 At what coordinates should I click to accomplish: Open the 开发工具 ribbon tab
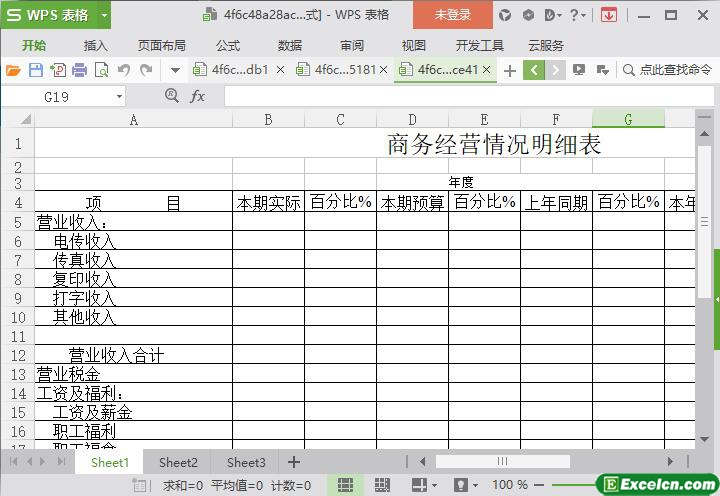click(480, 45)
